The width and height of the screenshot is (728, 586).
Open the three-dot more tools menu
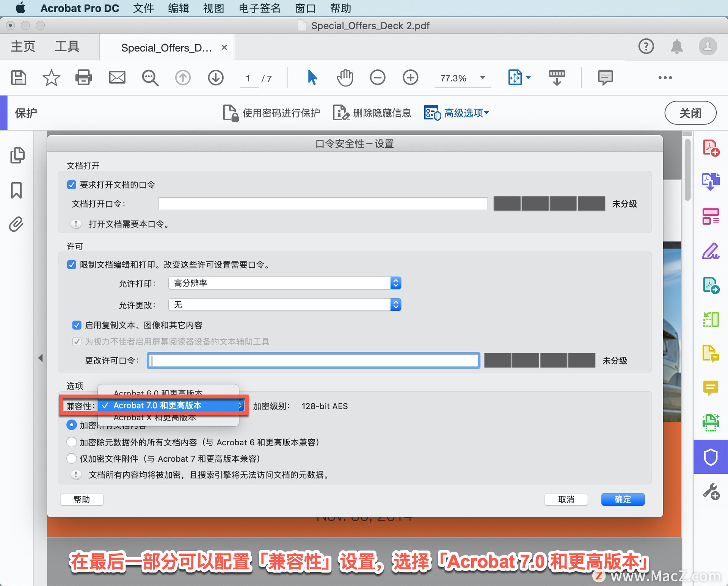[665, 78]
